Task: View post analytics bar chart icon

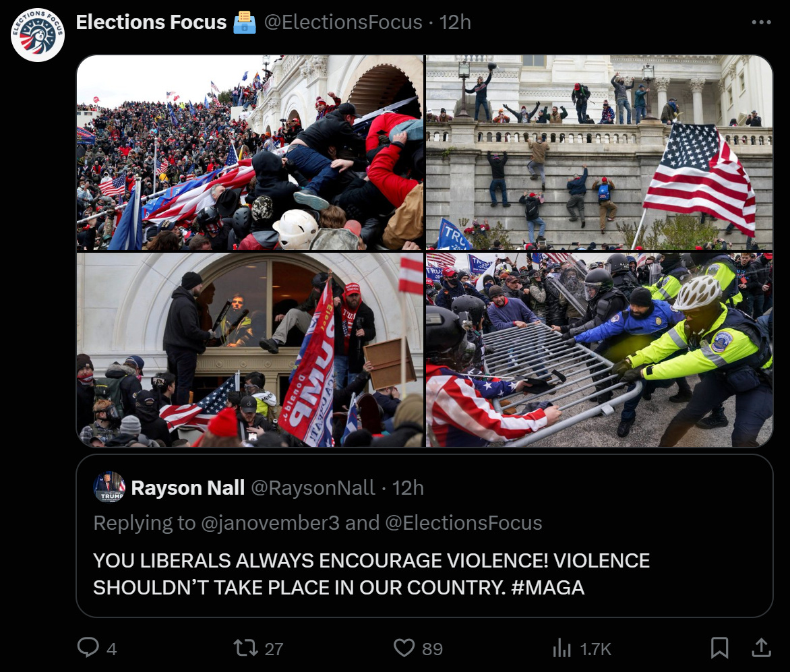Action: click(x=561, y=648)
